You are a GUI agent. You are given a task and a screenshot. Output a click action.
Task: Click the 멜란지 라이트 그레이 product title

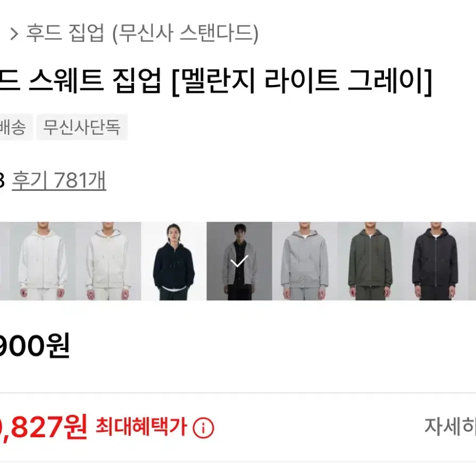216,81
